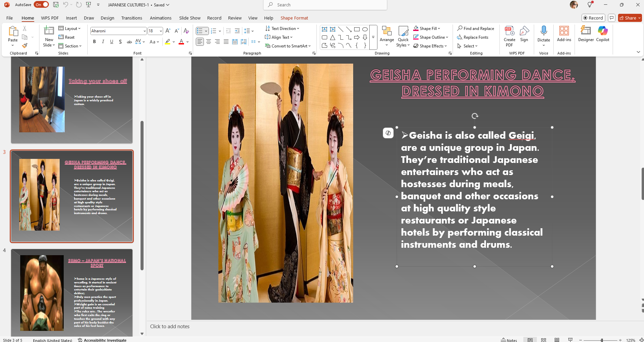Expand Text Direction options
Image resolution: width=644 pixels, height=342 pixels.
pos(282,29)
